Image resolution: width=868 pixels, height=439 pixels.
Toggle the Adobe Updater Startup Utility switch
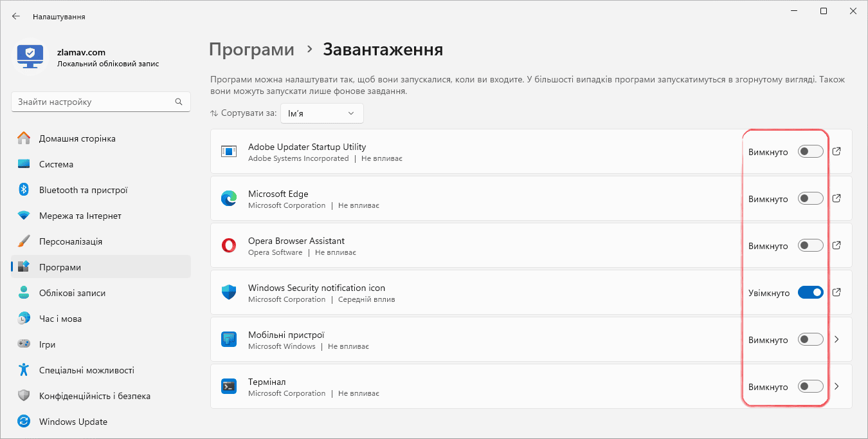click(x=811, y=152)
